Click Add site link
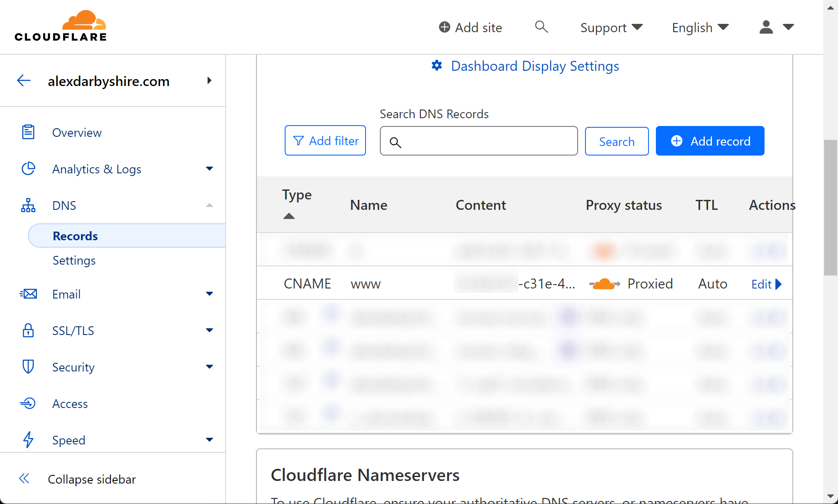The width and height of the screenshot is (838, 504). 470,27
